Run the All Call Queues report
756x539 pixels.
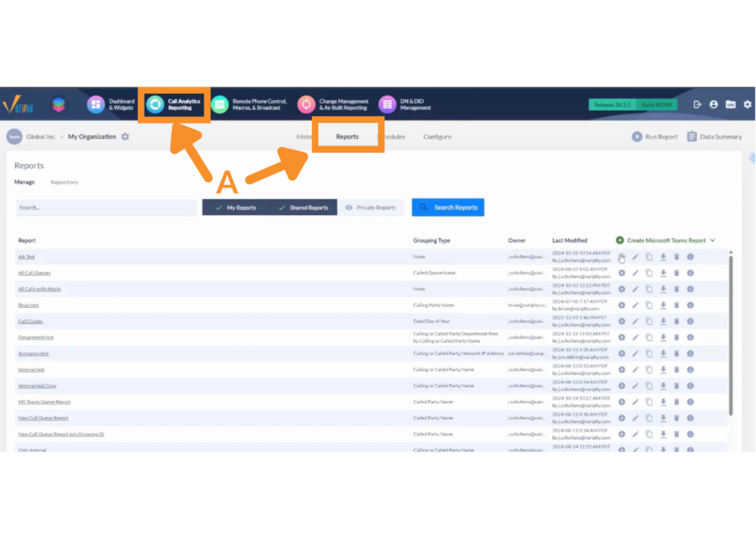point(621,273)
